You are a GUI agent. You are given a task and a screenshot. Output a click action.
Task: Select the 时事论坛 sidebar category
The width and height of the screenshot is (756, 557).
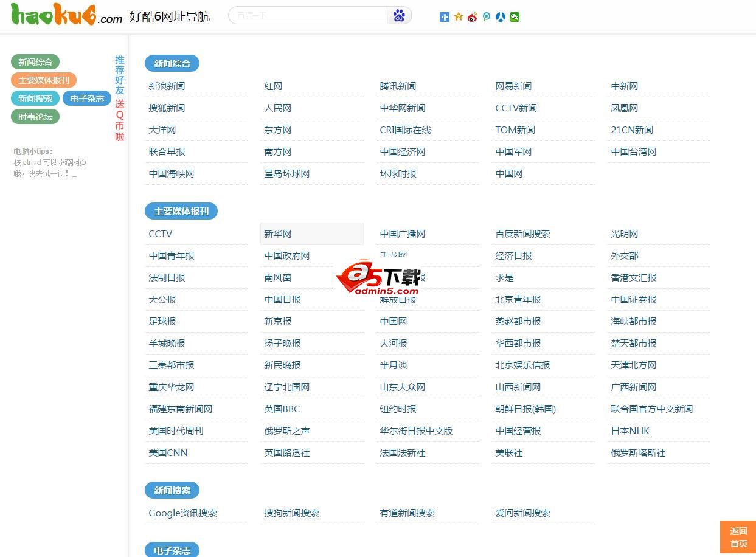pyautogui.click(x=35, y=116)
